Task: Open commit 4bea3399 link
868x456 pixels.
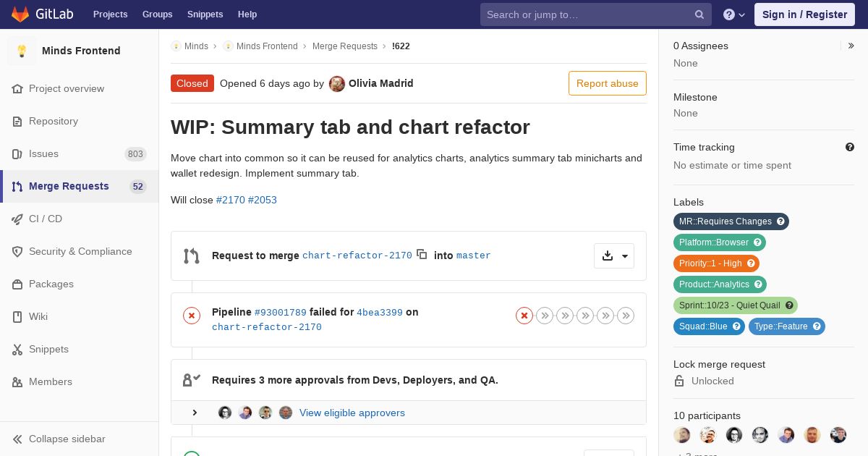Action: tap(380, 313)
